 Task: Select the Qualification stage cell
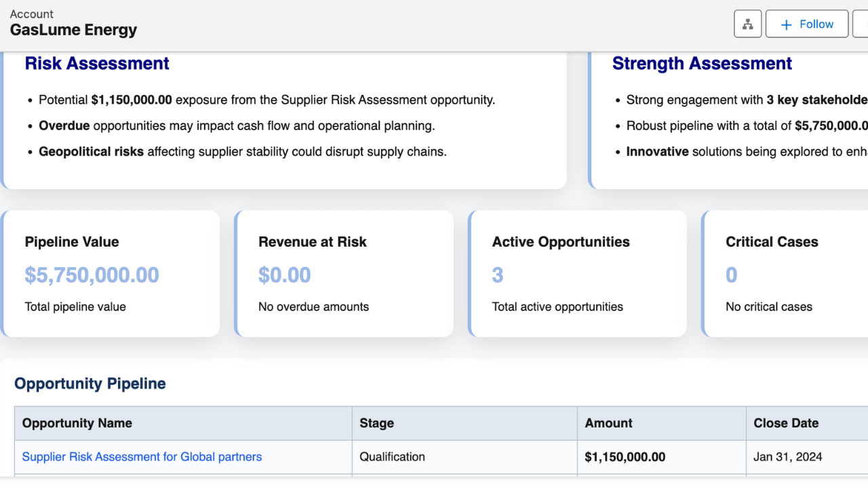click(392, 457)
